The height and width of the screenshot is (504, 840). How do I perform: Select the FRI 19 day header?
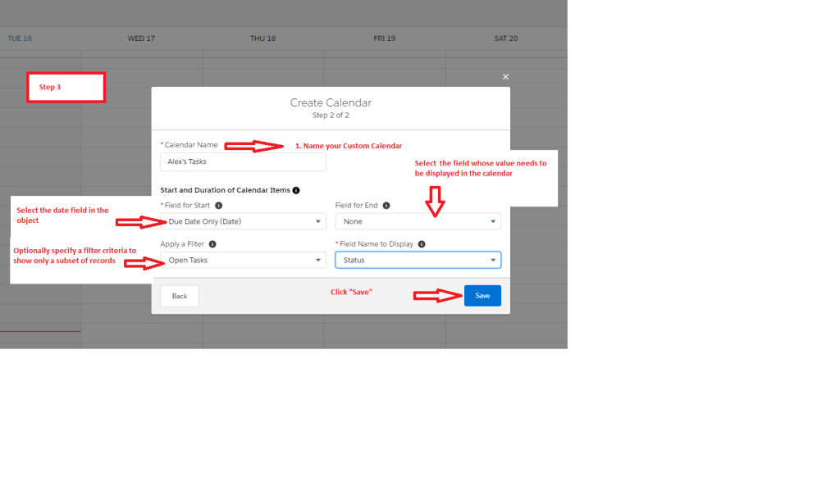coord(384,39)
